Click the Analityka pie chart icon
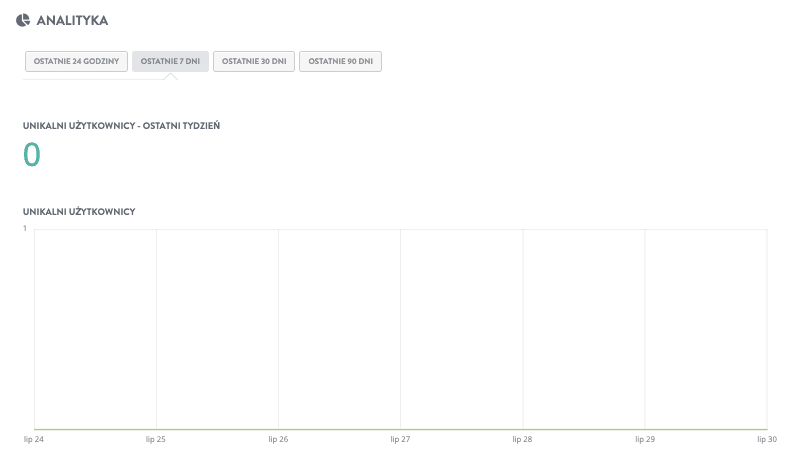 point(23,20)
